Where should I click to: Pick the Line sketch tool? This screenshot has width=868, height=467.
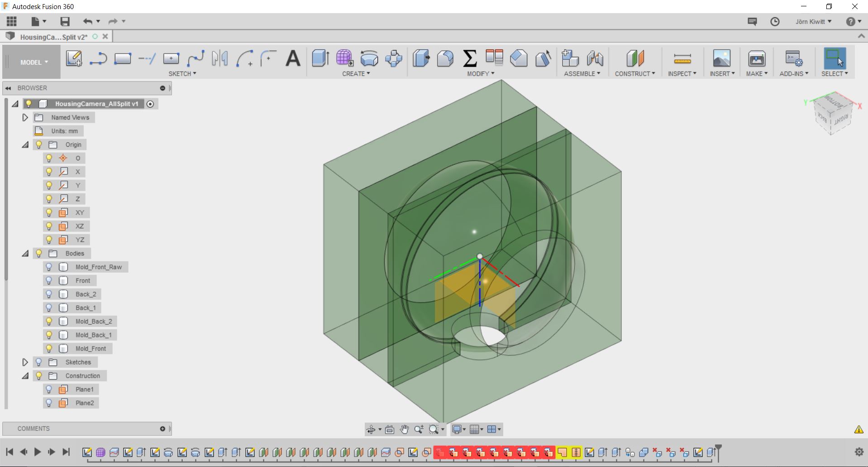pyautogui.click(x=98, y=58)
